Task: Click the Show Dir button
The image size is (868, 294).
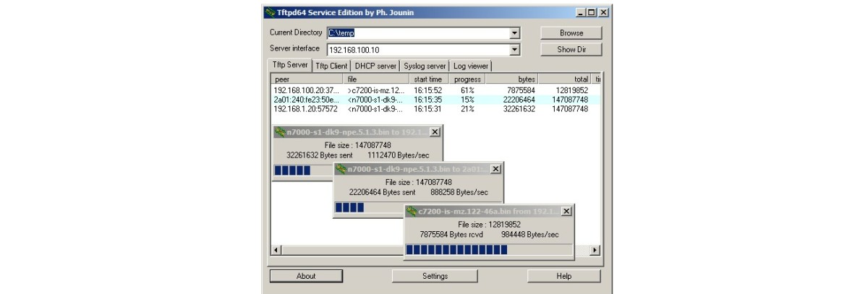Action: point(571,50)
